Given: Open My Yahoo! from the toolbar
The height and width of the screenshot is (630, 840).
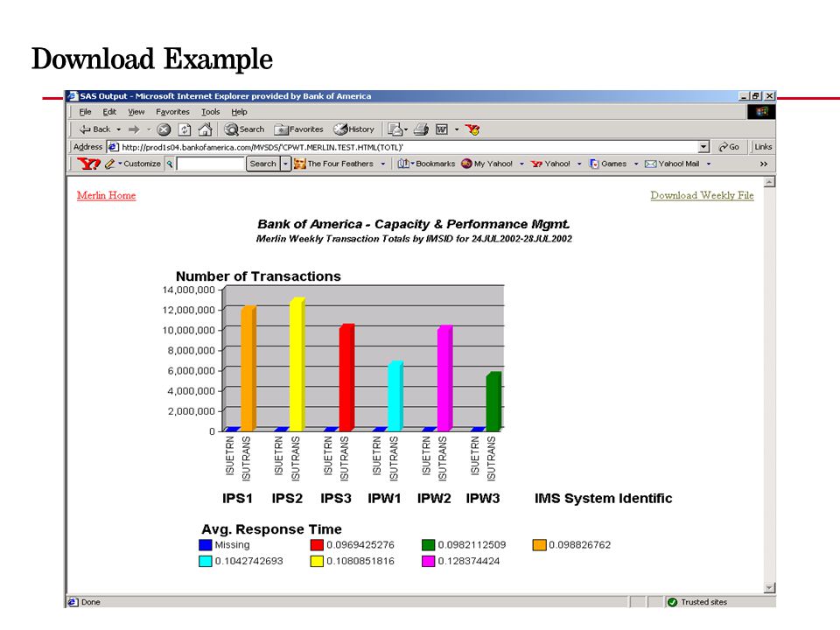Looking at the screenshot, I should pos(487,164).
